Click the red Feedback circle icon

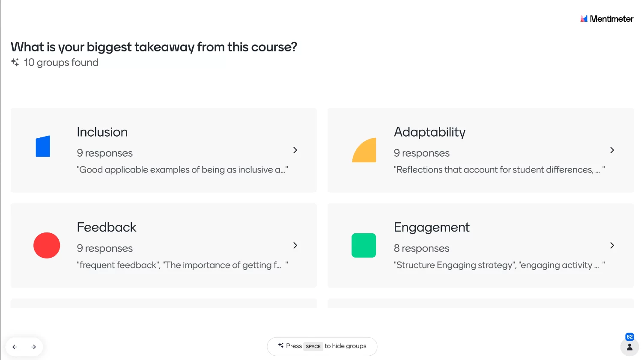(47, 245)
